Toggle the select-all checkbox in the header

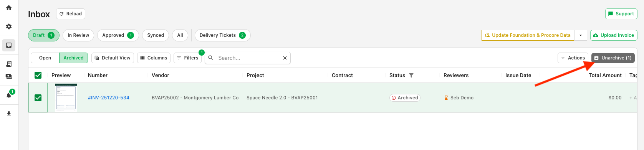38,75
